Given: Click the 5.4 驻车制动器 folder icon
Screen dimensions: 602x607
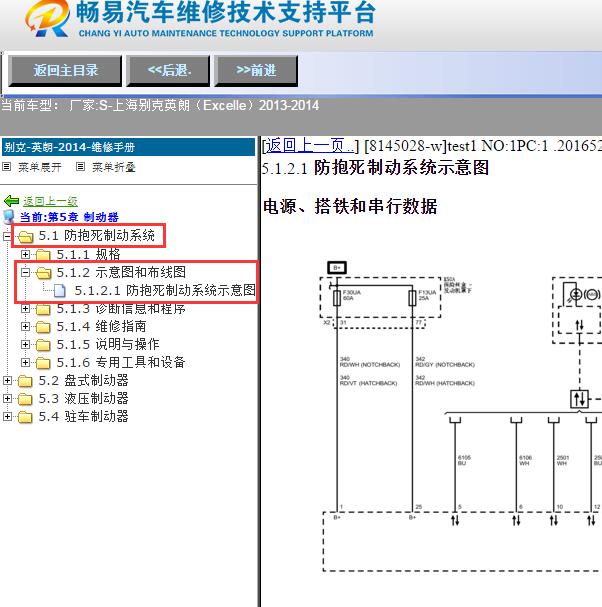Looking at the screenshot, I should coord(26,417).
